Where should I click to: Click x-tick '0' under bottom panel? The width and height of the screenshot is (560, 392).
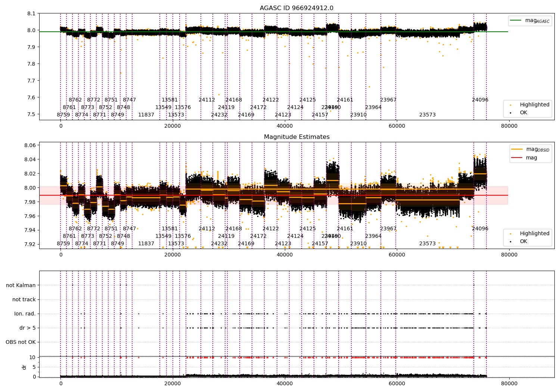click(x=60, y=383)
